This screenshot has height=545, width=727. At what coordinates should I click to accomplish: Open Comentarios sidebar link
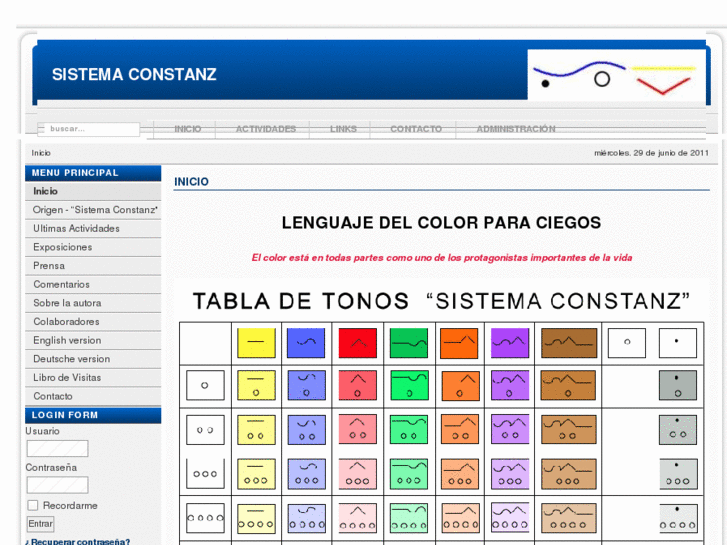point(93,284)
